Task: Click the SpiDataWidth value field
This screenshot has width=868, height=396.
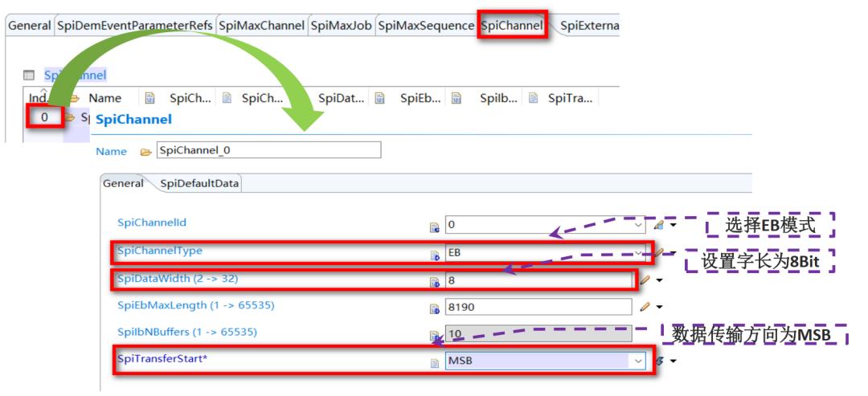Action: (x=538, y=280)
